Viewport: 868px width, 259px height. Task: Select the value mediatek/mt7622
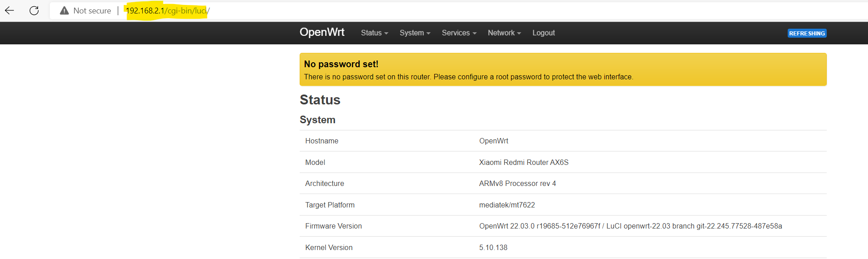coord(507,205)
